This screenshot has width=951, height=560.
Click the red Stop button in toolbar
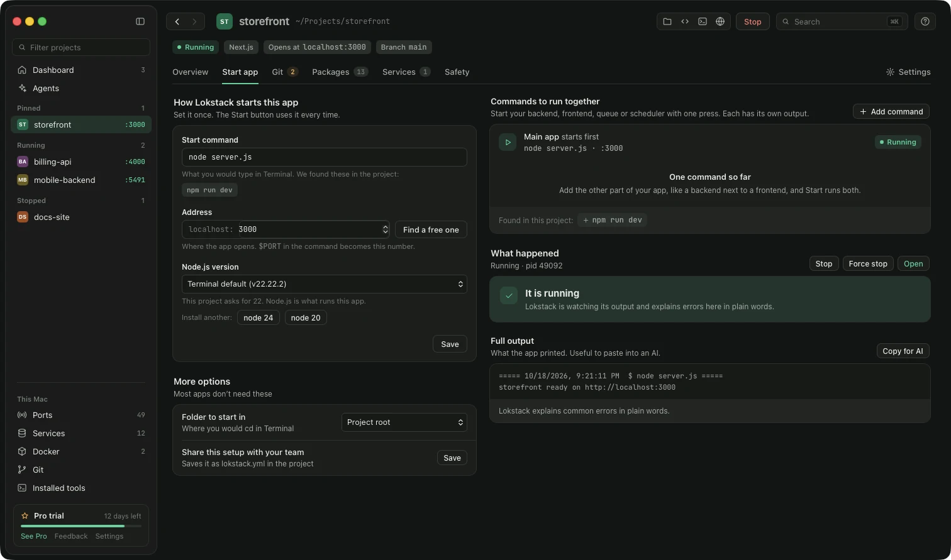click(752, 21)
